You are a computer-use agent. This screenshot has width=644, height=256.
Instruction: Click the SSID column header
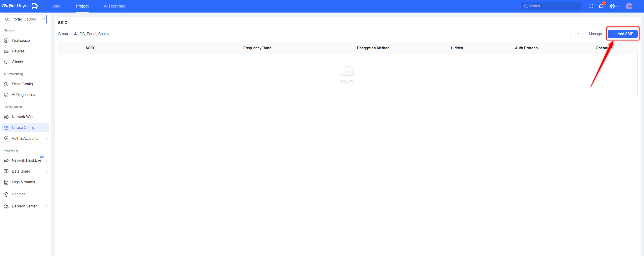(90, 48)
